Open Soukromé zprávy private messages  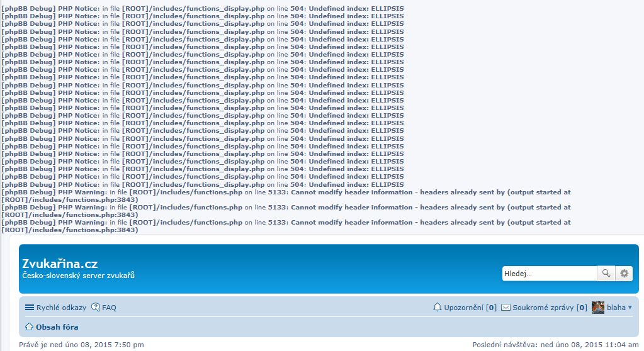[543, 308]
